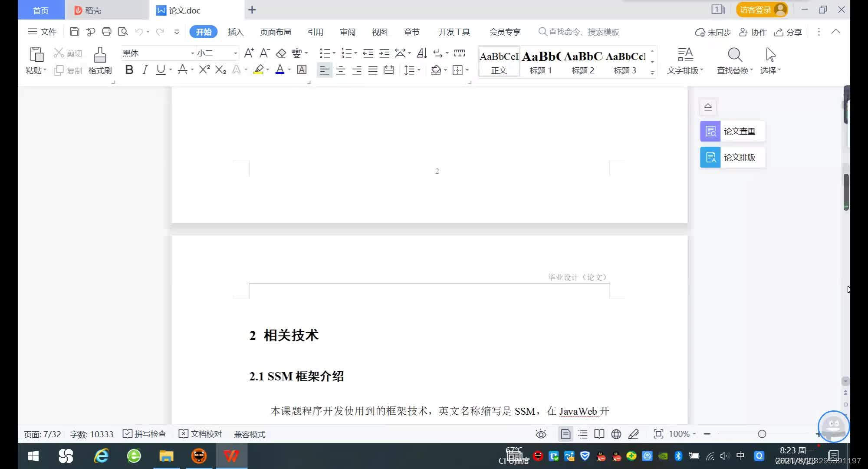Increase paragraph indent

pos(384,53)
